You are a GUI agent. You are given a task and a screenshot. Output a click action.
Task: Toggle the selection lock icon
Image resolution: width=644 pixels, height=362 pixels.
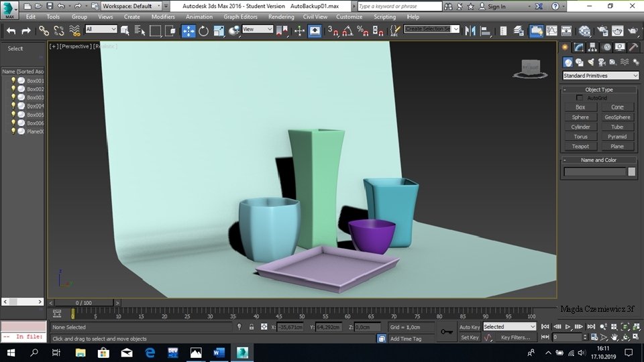click(252, 327)
